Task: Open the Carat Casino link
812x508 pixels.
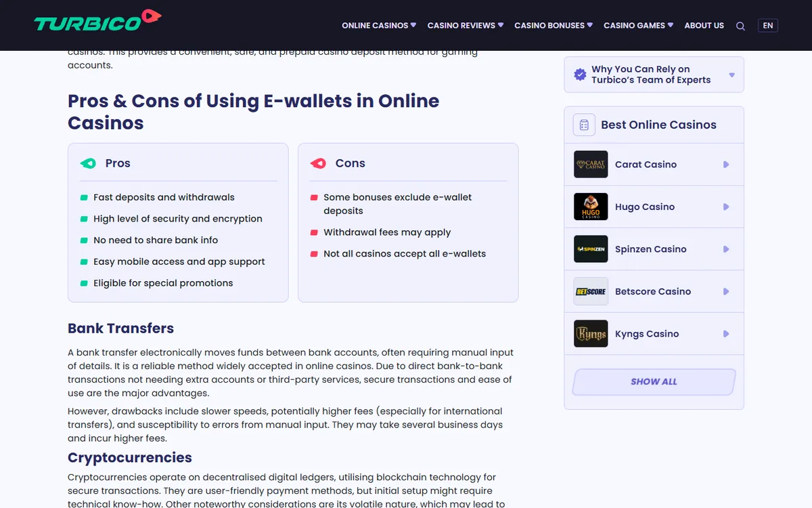Action: [646, 165]
